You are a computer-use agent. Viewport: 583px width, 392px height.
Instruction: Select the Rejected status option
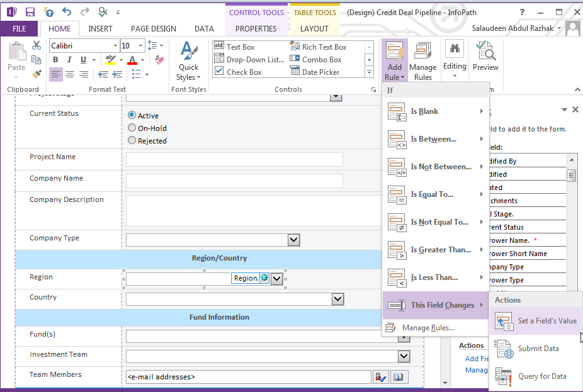click(x=132, y=140)
